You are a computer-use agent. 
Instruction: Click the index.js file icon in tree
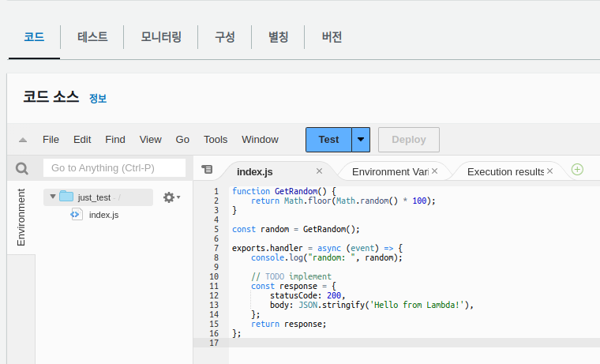[77, 214]
